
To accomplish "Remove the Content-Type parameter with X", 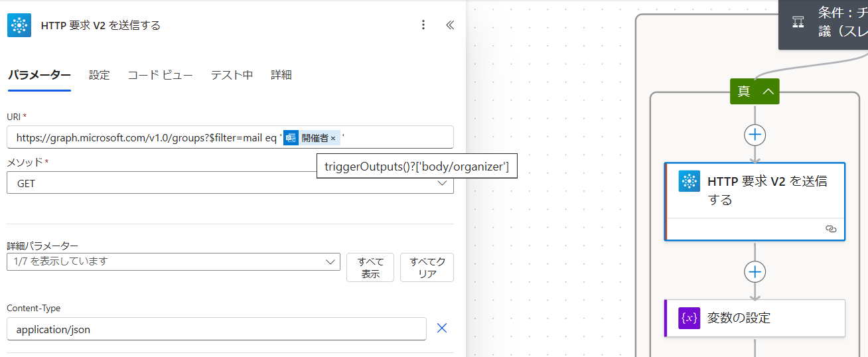I will click(442, 328).
